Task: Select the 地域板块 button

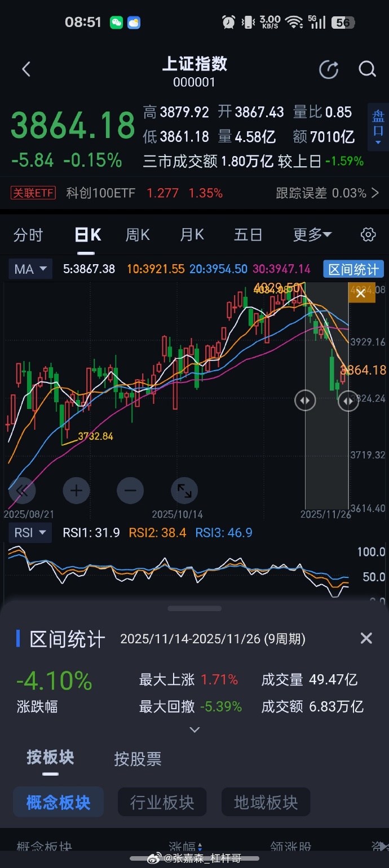Action: pyautogui.click(x=266, y=802)
